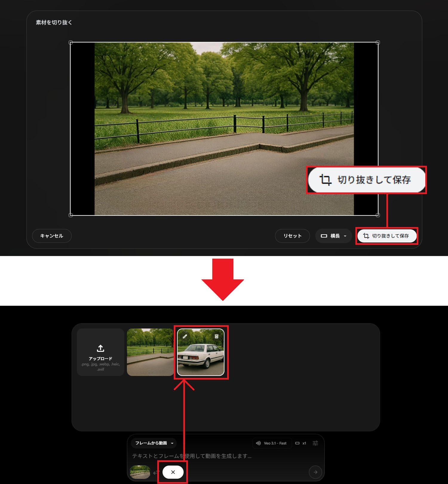
Task: Click the 素材を切り抜く title text
Action: tap(54, 22)
